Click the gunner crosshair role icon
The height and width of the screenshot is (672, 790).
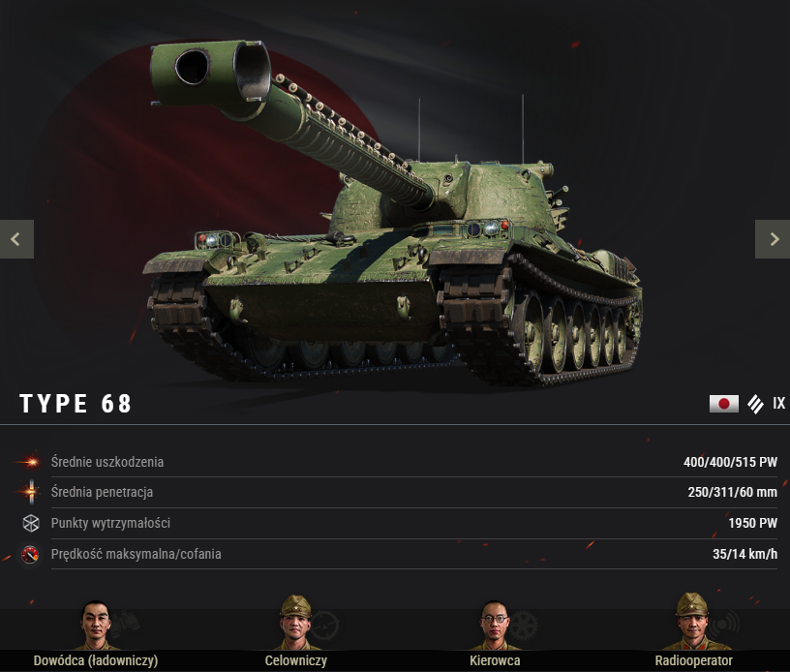[323, 626]
